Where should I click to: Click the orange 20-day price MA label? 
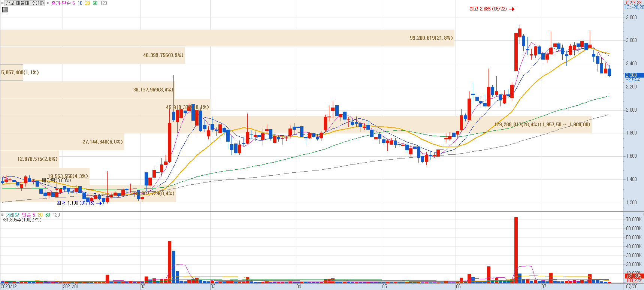[x=87, y=3]
